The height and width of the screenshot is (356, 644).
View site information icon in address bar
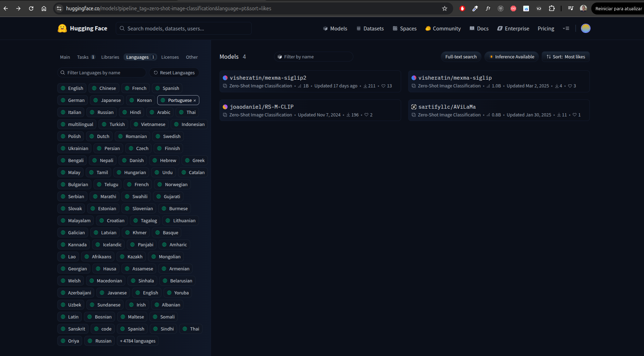pos(59,8)
